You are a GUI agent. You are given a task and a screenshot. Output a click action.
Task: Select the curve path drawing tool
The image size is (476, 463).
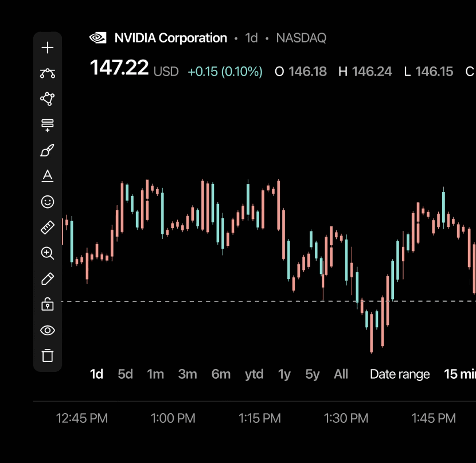point(48,73)
